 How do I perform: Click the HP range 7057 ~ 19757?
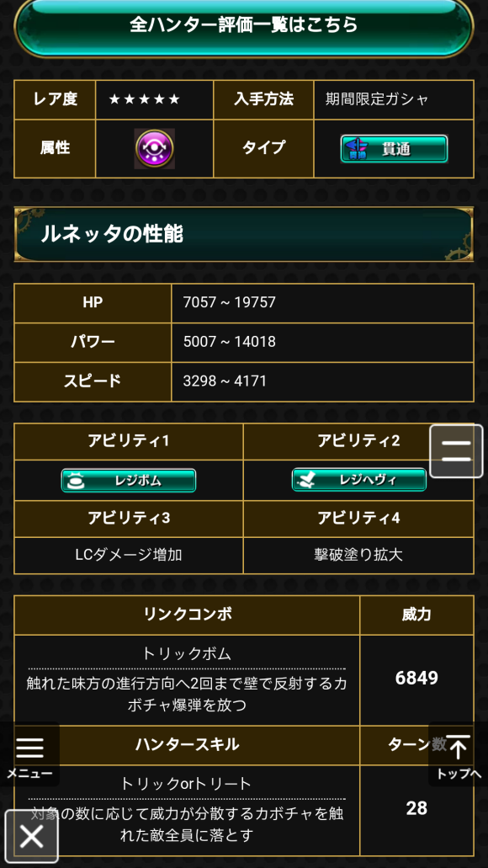point(230,303)
